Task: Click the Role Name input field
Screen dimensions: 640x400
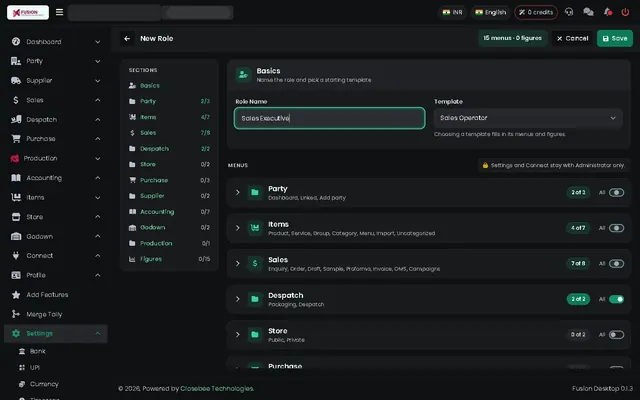Action: point(329,118)
